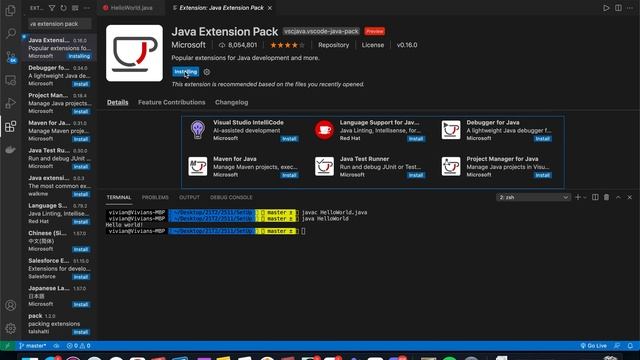Open the Manage gear in activity bar
The width and height of the screenshot is (640, 360).
[11, 328]
